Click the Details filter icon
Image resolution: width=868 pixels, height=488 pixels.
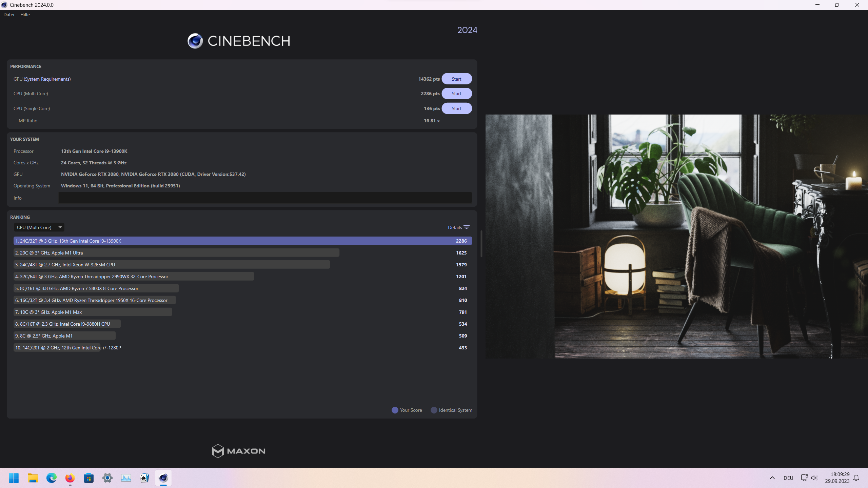click(x=467, y=227)
